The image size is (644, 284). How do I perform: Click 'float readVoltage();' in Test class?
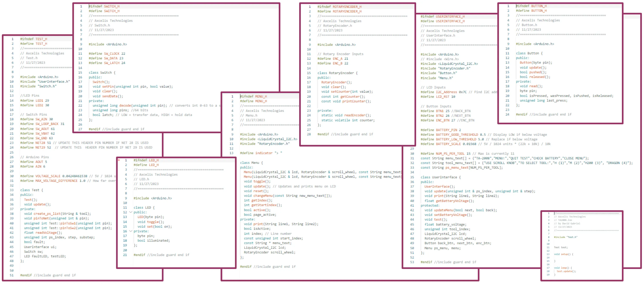(43, 233)
